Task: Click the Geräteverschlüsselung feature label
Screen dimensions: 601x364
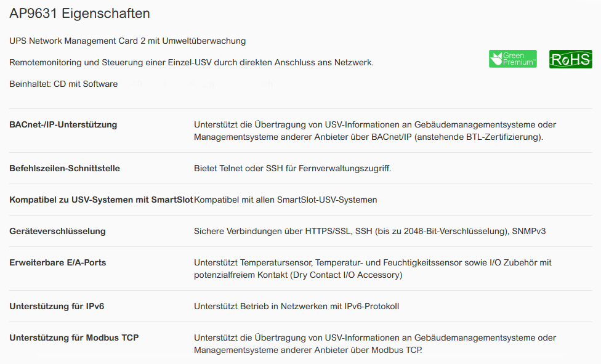Action: coord(57,231)
